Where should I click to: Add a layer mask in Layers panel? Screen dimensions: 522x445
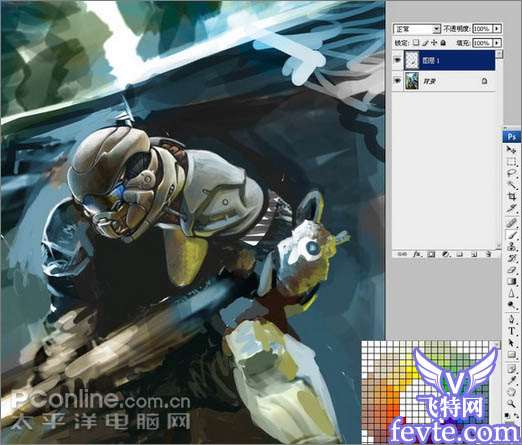431,254
